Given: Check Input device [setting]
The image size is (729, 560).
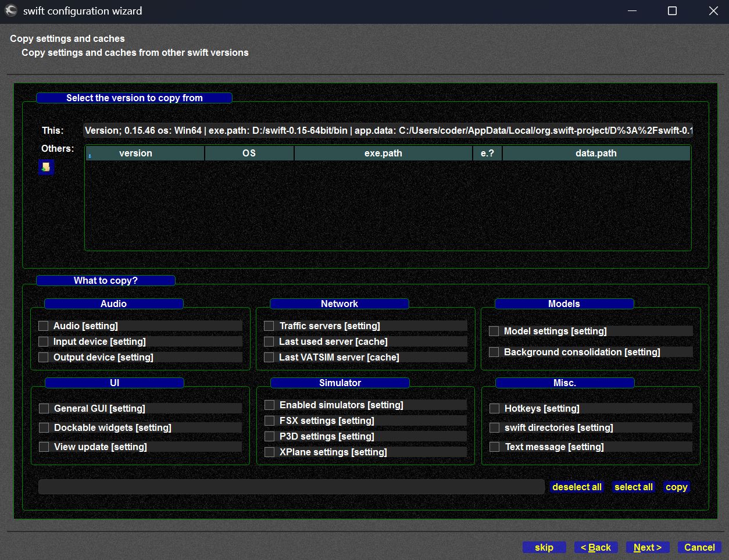Looking at the screenshot, I should (44, 341).
